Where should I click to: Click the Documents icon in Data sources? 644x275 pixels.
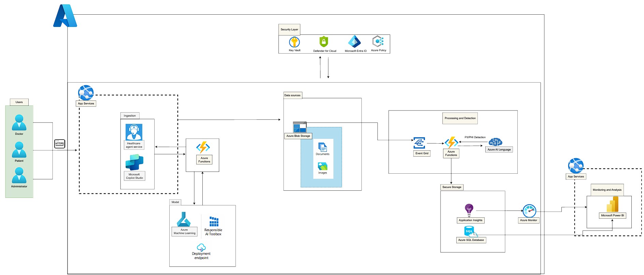[x=323, y=147]
